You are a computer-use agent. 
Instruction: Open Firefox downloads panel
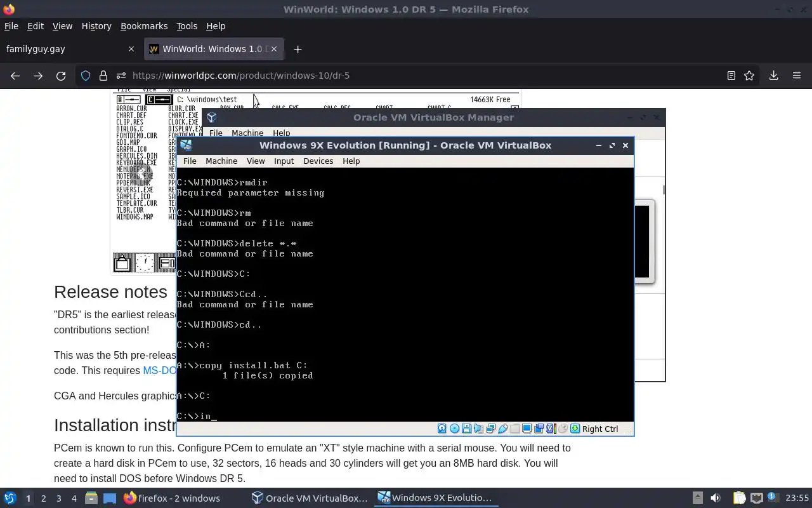[773, 76]
